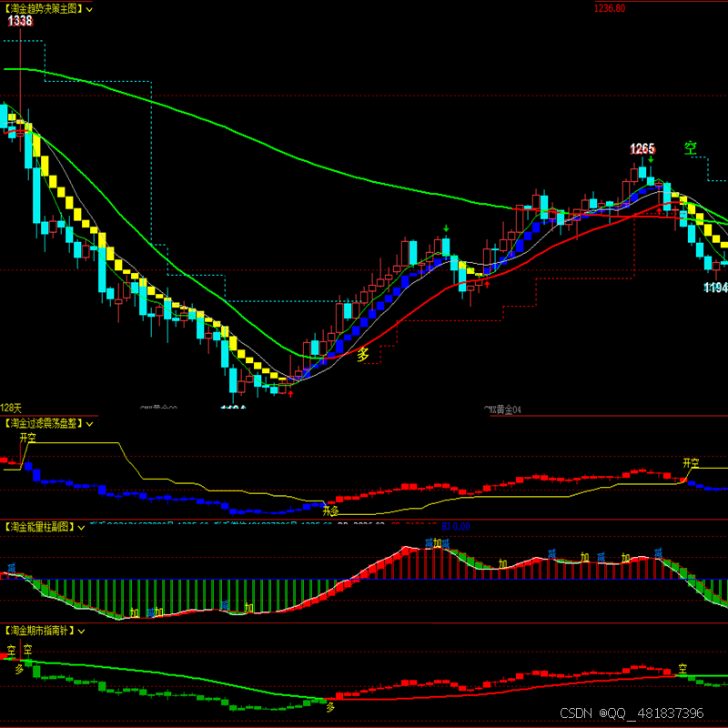Click the blue BJ 0.00 value
Image resolution: width=728 pixels, height=728 pixels.
[456, 527]
